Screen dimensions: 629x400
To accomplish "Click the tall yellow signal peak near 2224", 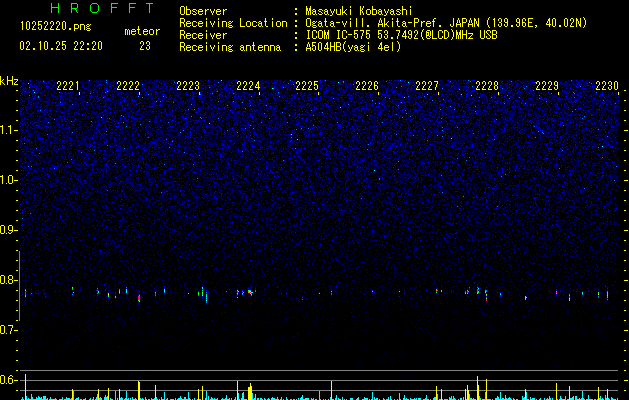I will click(x=250, y=392).
